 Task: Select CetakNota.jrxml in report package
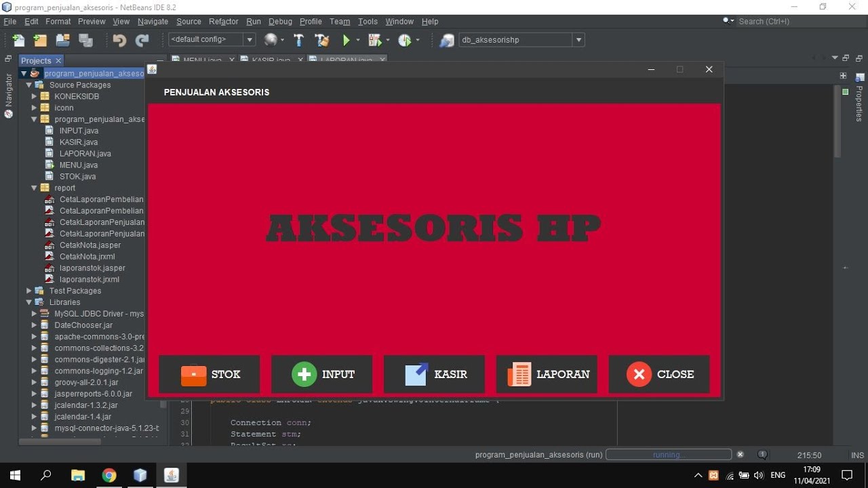coord(87,256)
